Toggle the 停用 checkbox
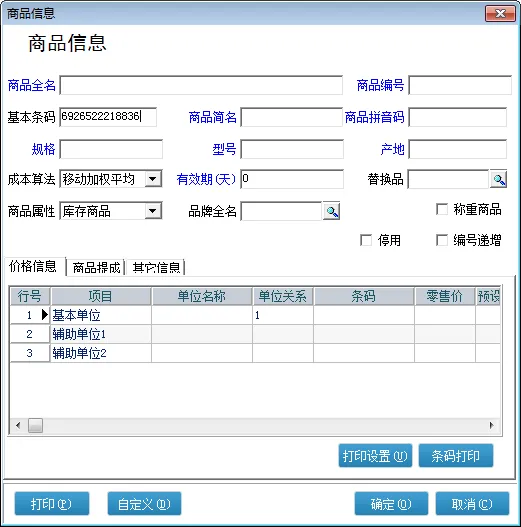The width and height of the screenshot is (521, 527). point(366,240)
